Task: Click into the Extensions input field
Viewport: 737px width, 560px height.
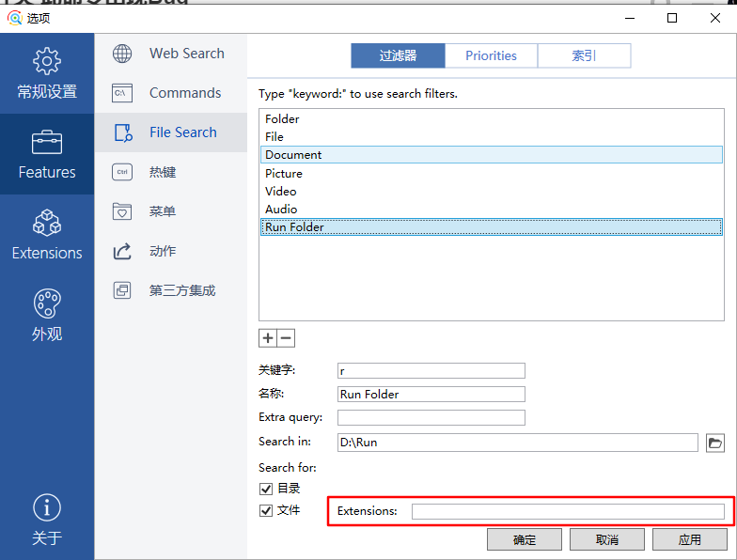Action: [568, 511]
